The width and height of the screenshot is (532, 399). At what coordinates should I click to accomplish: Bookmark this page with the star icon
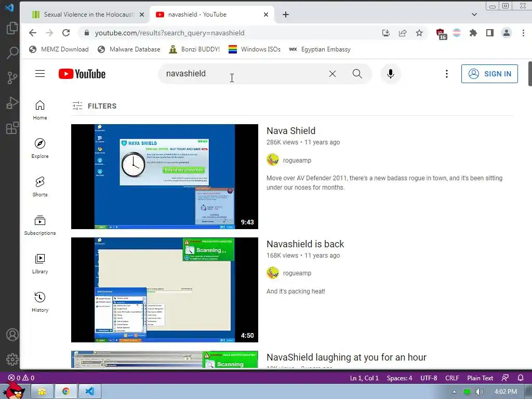point(419,33)
